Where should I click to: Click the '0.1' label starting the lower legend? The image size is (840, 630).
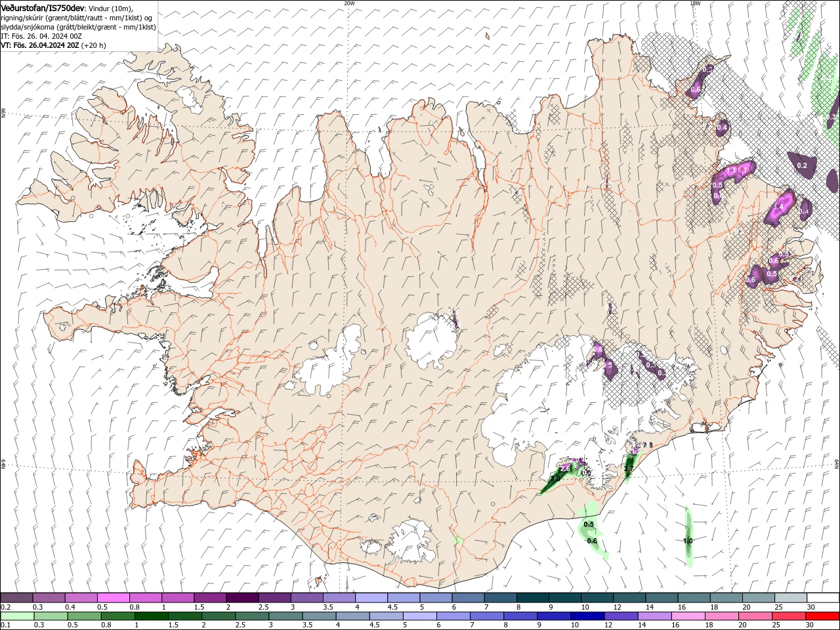(x=6, y=625)
